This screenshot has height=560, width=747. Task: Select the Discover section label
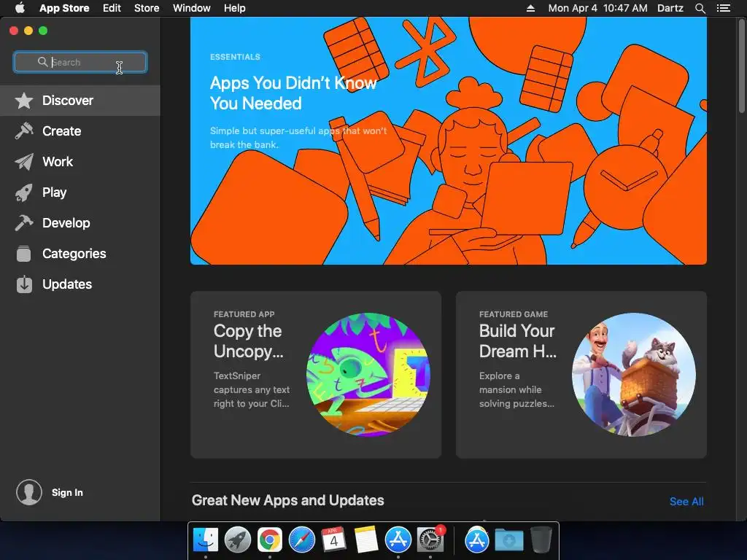coord(68,101)
